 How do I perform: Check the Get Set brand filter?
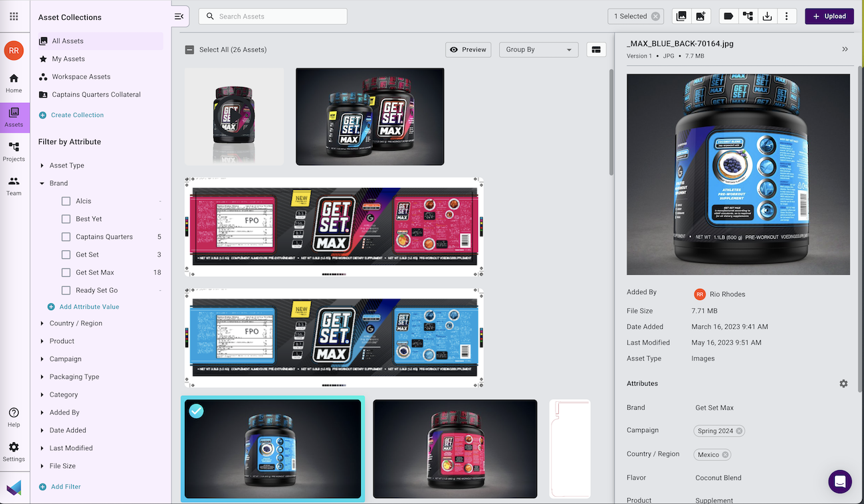66,255
